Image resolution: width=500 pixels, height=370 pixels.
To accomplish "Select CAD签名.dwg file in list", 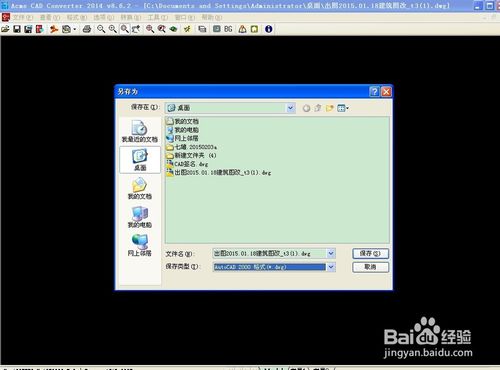I will coord(187,164).
